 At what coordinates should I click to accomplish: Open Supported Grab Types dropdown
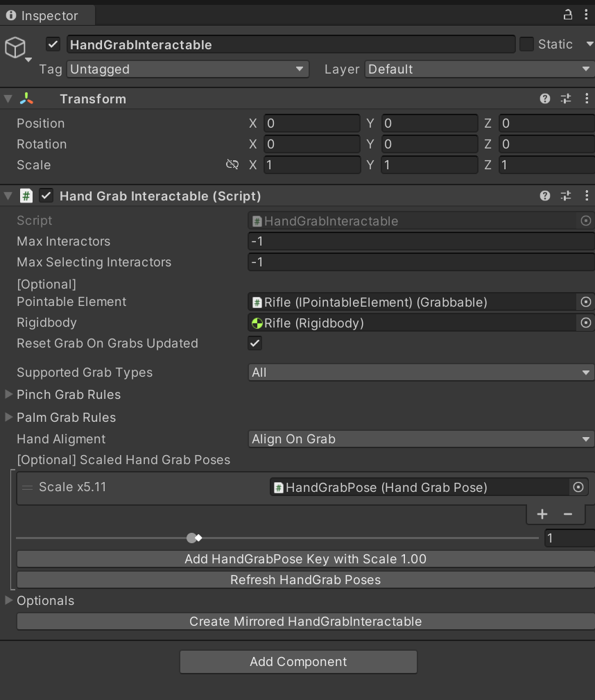click(421, 373)
